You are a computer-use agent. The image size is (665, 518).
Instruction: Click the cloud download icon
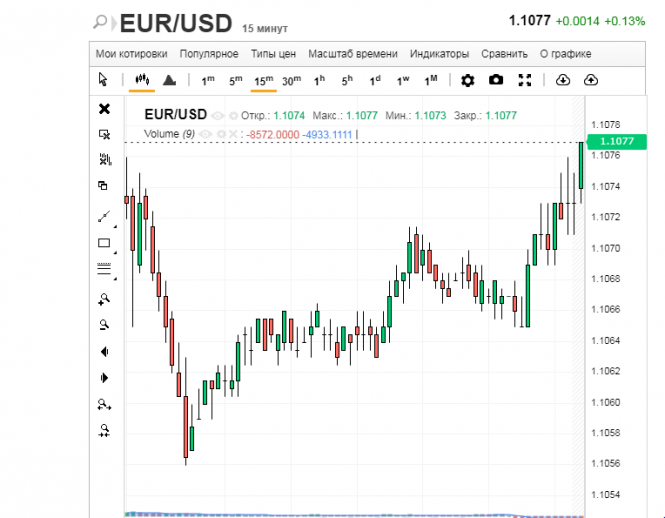562,80
